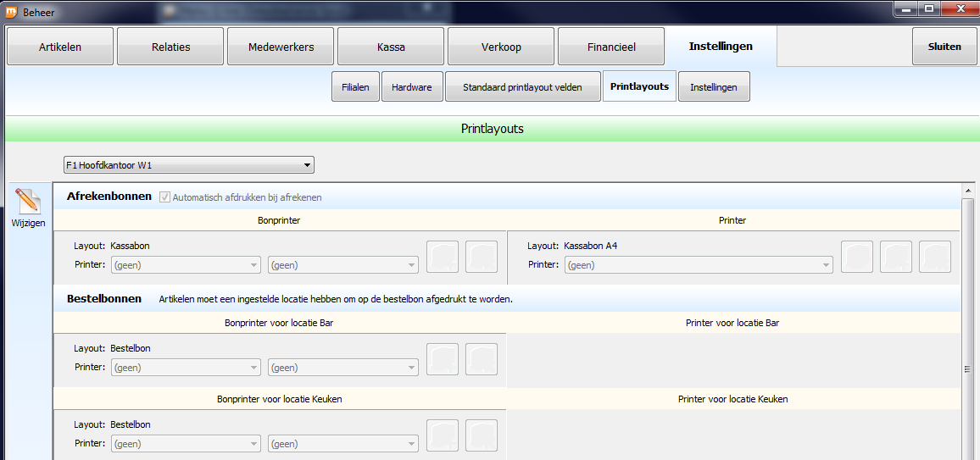Click the scrollbar up arrow
This screenshot has height=460, width=980.
[968, 191]
